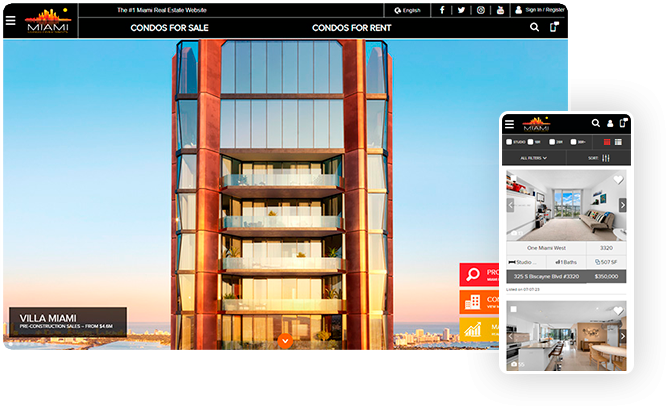666x406 pixels.
Task: Click the red property search tile
Action: click(479, 275)
